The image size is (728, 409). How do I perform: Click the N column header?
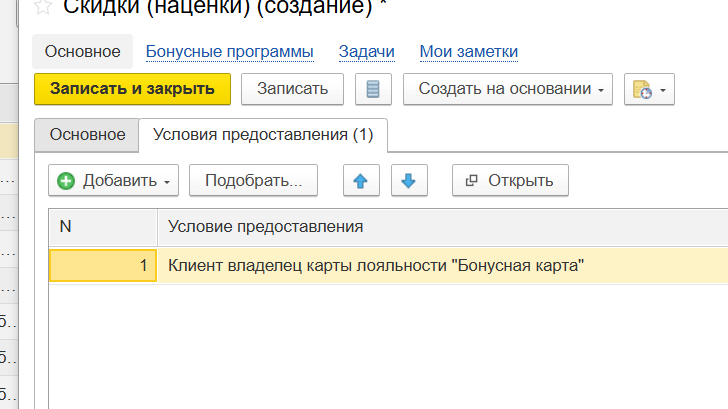coord(103,227)
